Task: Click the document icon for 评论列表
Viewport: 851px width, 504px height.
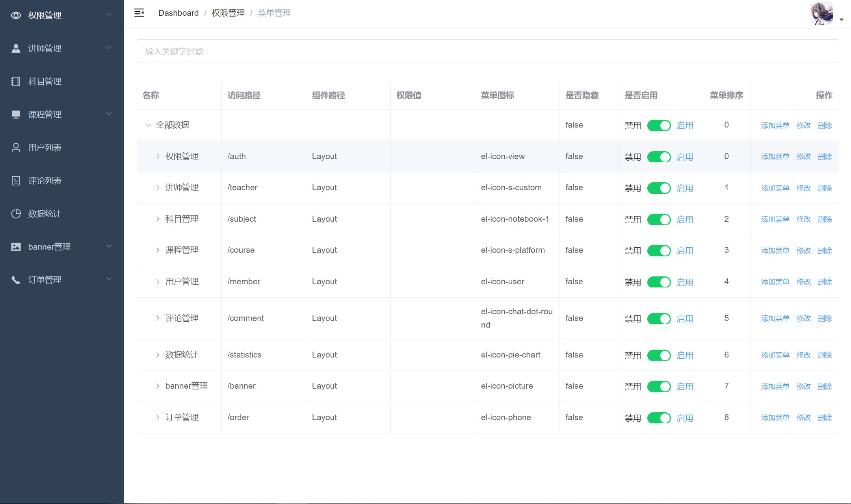Action: (16, 181)
